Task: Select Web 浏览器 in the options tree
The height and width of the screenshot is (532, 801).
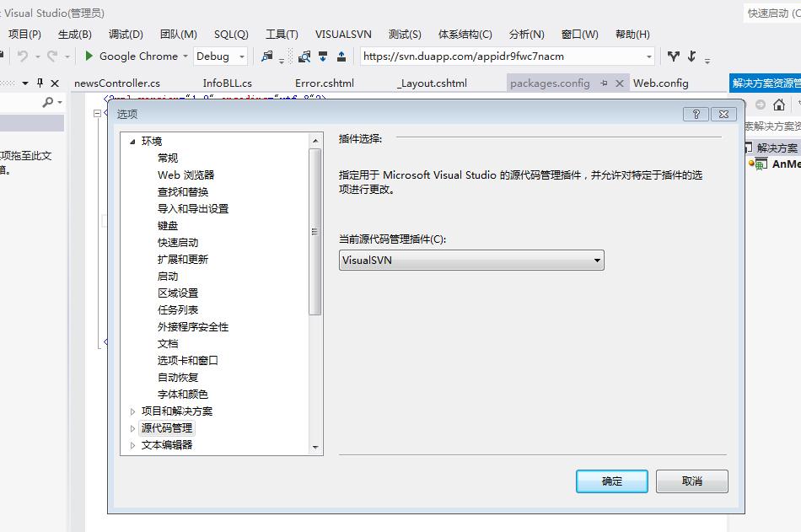Action: (x=186, y=175)
